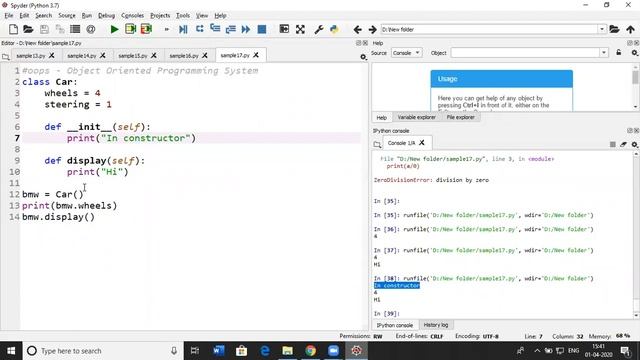Open the Debug menu
This screenshot has width=640, height=360.
pos(107,16)
